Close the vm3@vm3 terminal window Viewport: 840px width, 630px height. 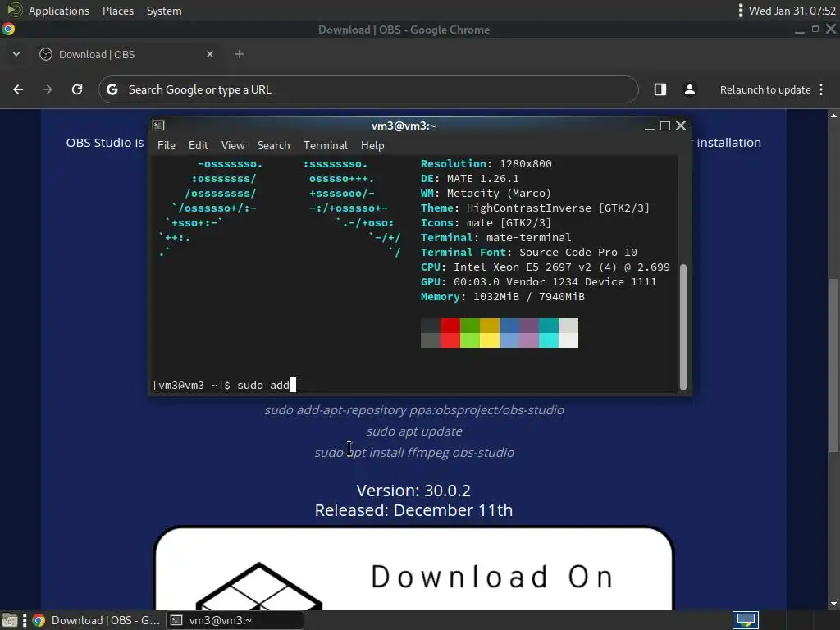[681, 126]
